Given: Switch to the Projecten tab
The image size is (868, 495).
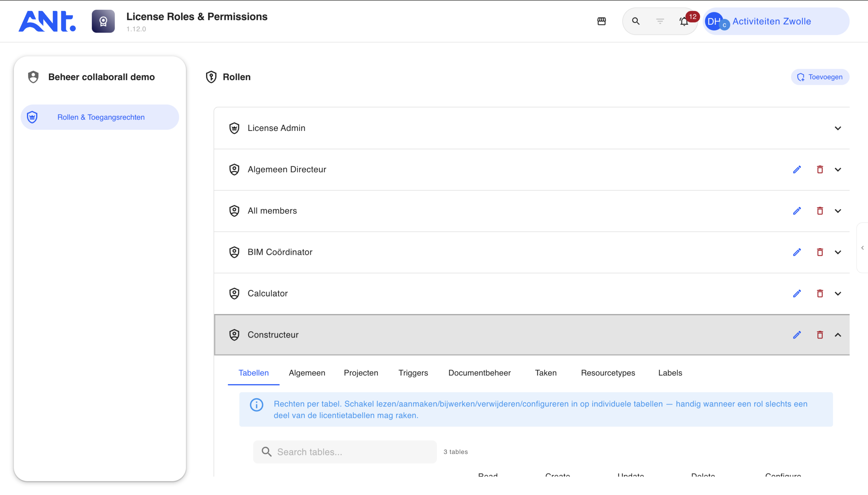Looking at the screenshot, I should [361, 373].
